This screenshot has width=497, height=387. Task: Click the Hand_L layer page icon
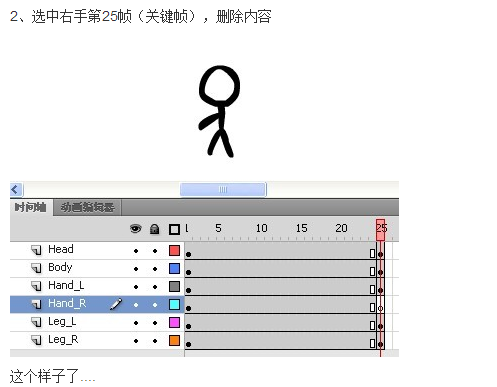[36, 286]
